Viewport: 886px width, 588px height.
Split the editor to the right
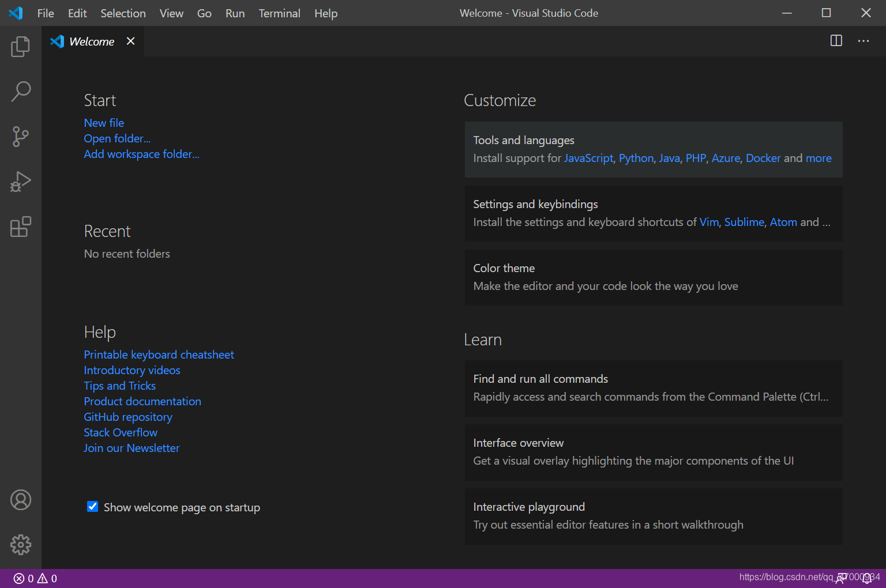(836, 40)
